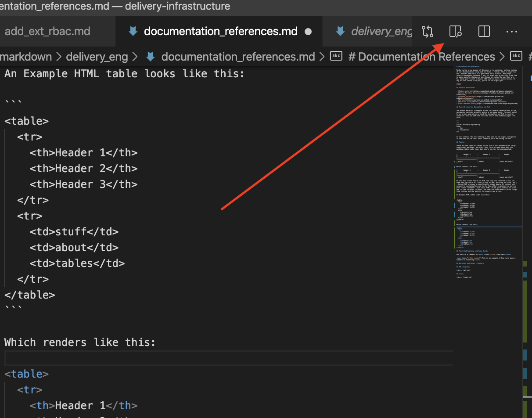Click markdown file icon on documentation_references.md tab
The height and width of the screenshot is (418, 532).
[x=132, y=31]
